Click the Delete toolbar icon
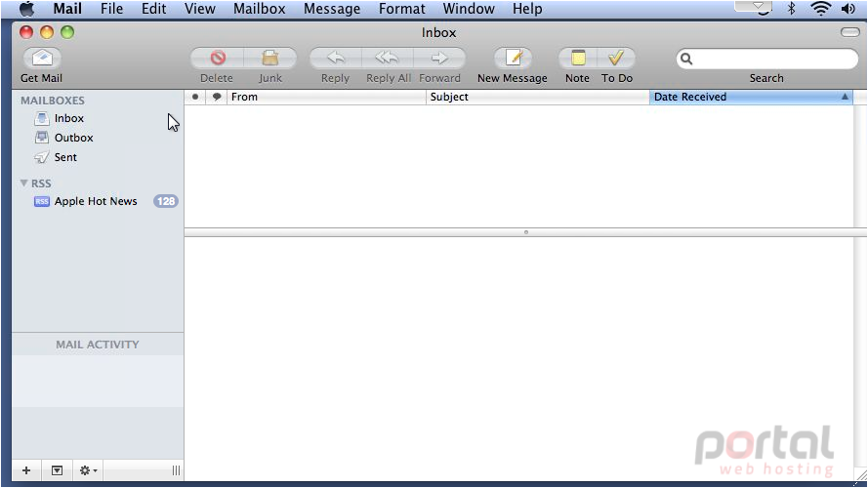The height and width of the screenshot is (488, 868). (x=218, y=58)
